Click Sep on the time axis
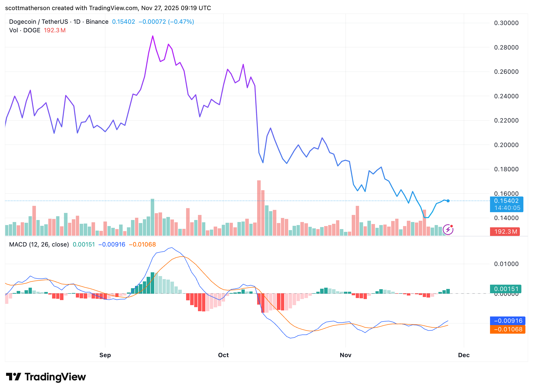The height and width of the screenshot is (392, 533). tap(105, 355)
